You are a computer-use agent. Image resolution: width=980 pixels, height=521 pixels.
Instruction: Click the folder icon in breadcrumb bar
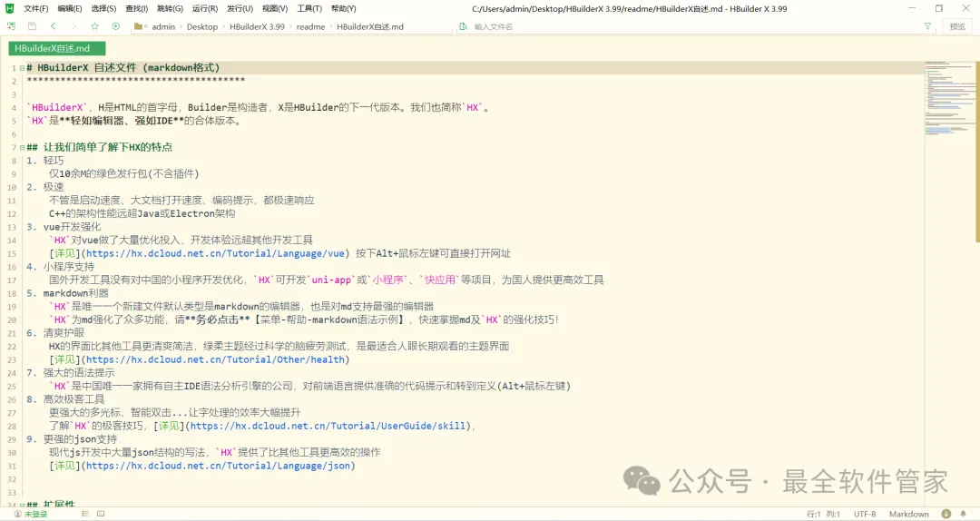pos(138,26)
